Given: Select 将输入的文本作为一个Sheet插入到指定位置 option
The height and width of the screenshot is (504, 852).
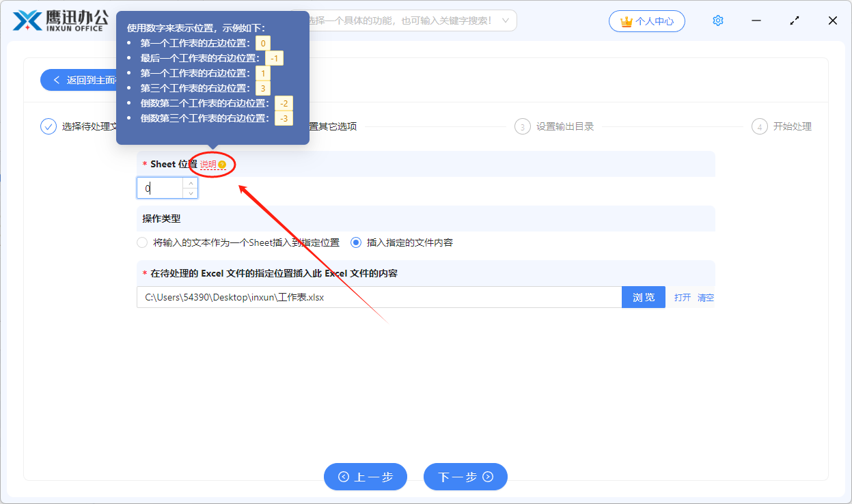Looking at the screenshot, I should [x=142, y=242].
